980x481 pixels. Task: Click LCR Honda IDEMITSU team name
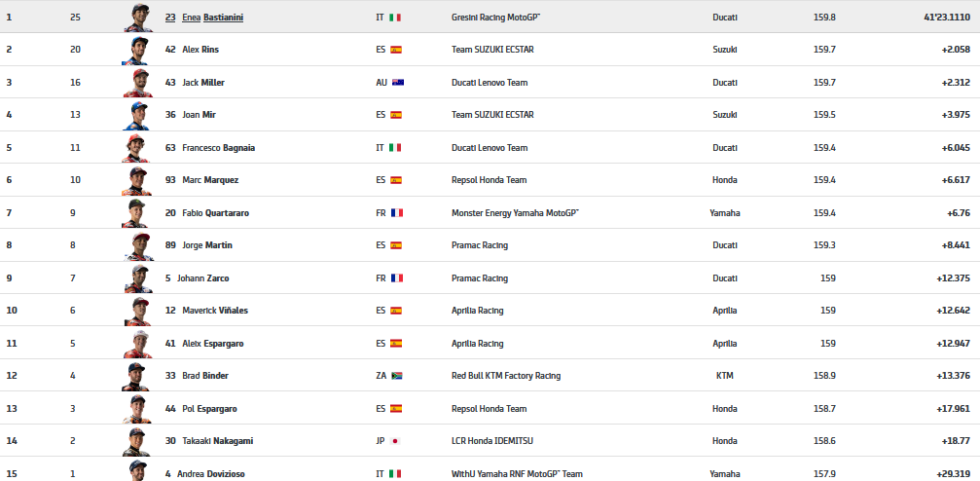[x=491, y=441]
